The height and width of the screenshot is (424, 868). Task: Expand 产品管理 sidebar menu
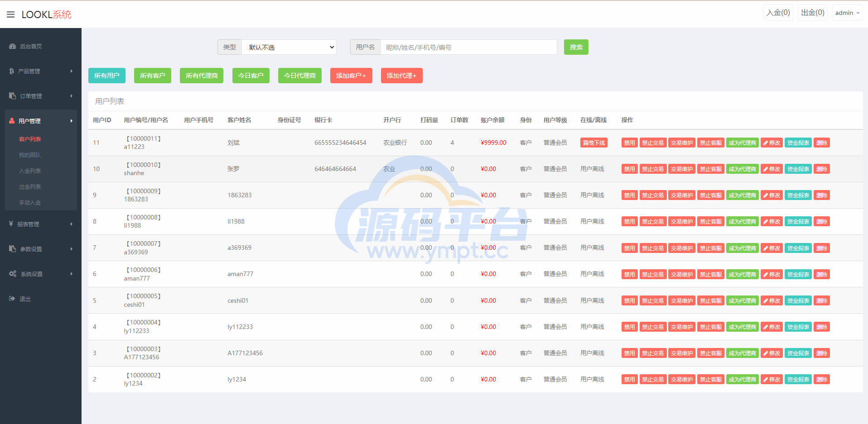[x=41, y=71]
